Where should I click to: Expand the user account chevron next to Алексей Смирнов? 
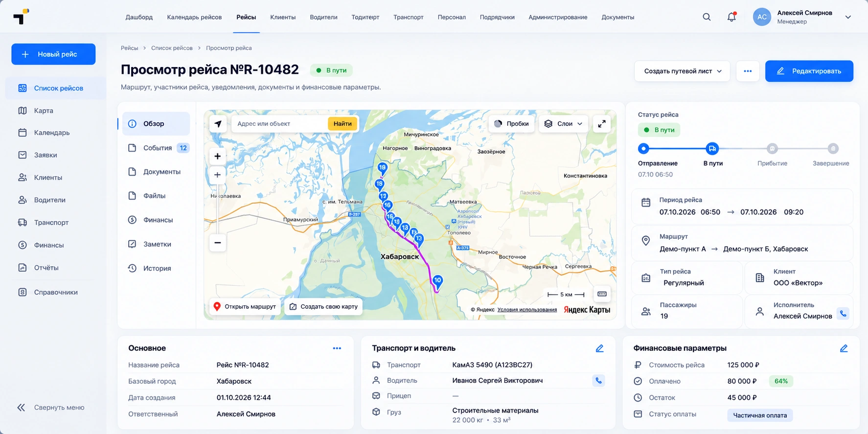(x=848, y=17)
